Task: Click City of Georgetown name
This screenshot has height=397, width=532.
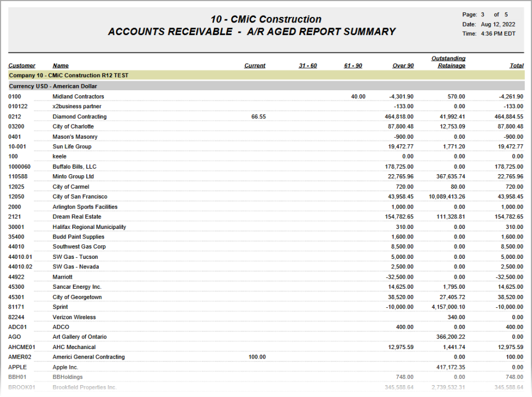Action: coord(77,297)
